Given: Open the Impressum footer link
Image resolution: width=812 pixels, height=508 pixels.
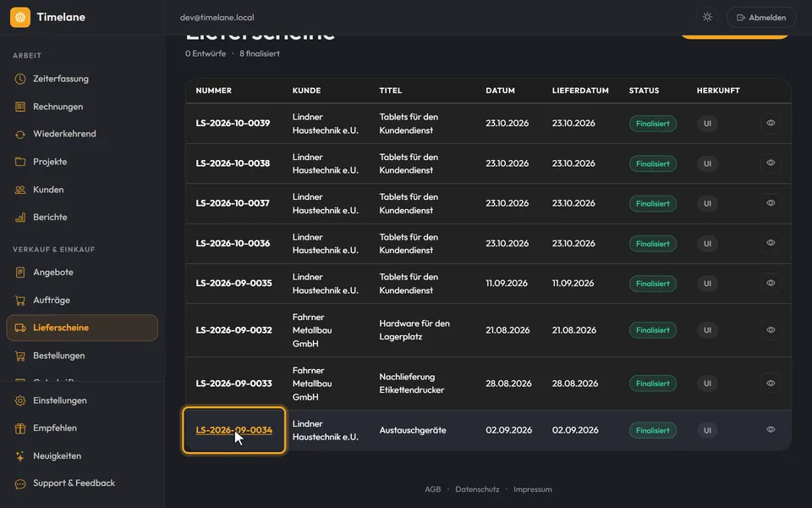Looking at the screenshot, I should pos(532,489).
